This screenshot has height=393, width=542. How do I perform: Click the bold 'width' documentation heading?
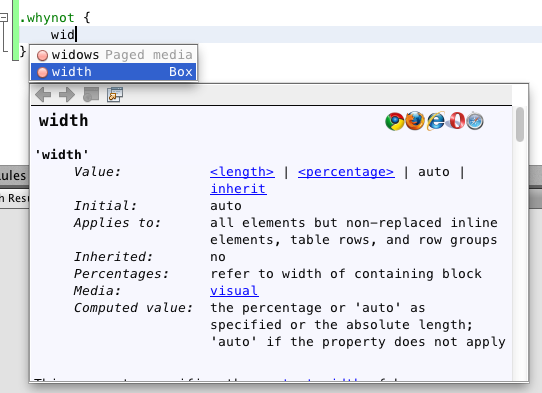coord(64,121)
